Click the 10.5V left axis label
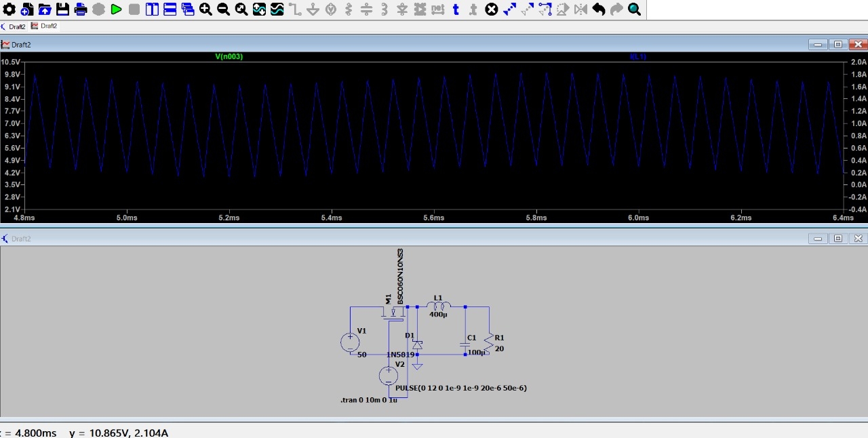Screen dimensions: 868x438 coord(10,62)
